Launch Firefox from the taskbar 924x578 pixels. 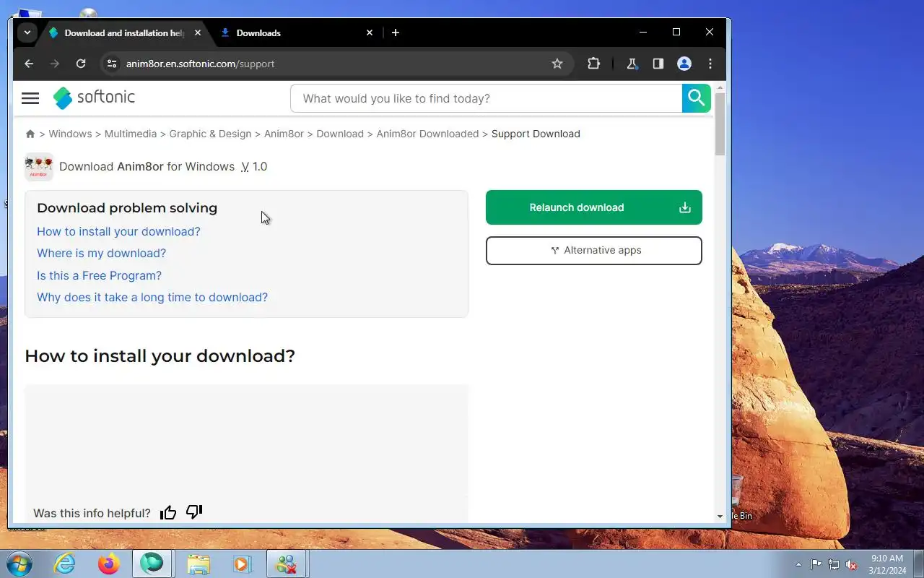tap(109, 564)
